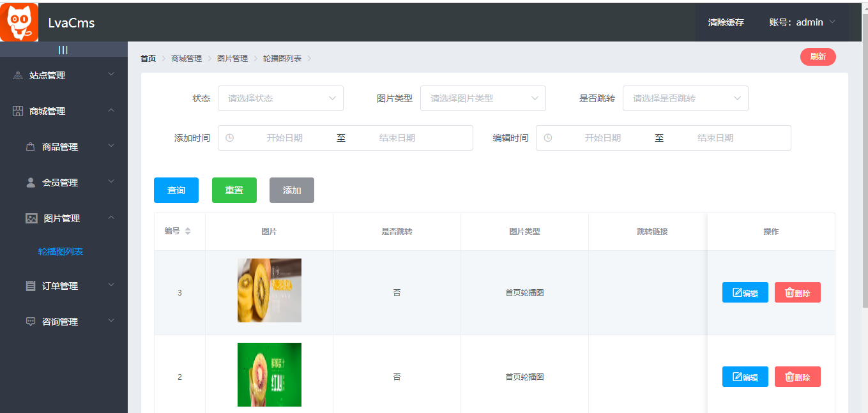Screen dimensions: 868x413
Task: Expand 站点管理 menu chevron
Action: pyautogui.click(x=111, y=75)
